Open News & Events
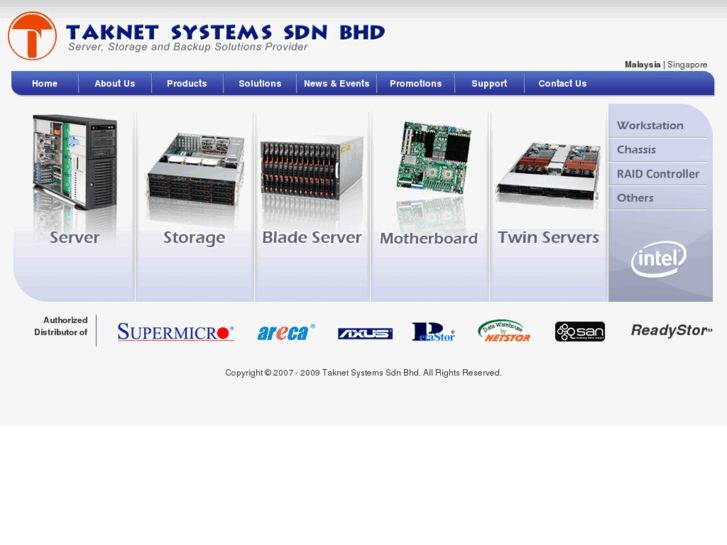Image resolution: width=727 pixels, height=545 pixels. coord(337,83)
